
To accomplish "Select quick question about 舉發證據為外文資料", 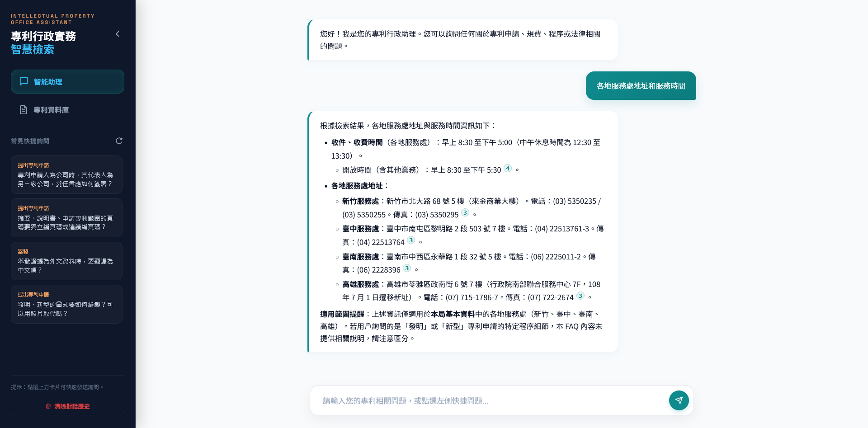I will [66, 261].
